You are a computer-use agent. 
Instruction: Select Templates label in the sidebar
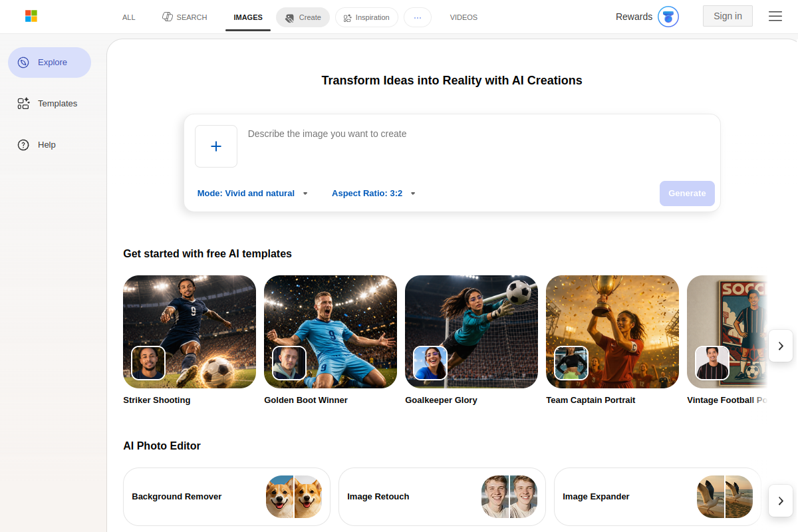click(x=58, y=104)
